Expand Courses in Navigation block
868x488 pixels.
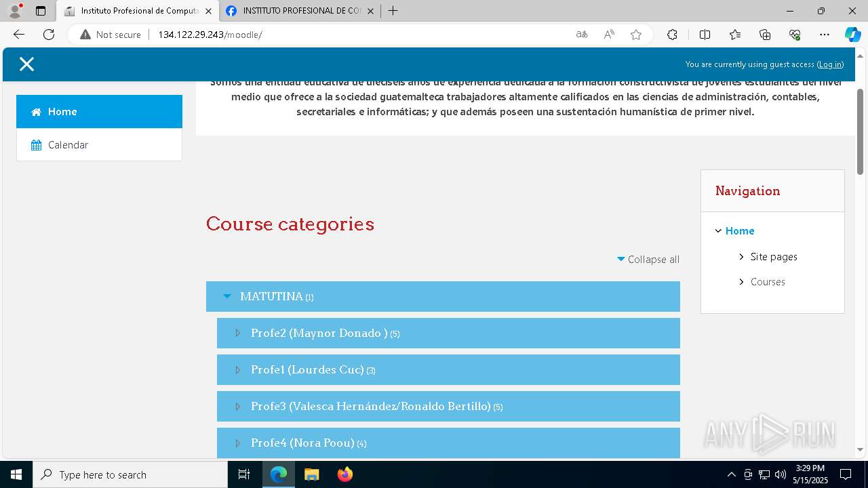741,282
